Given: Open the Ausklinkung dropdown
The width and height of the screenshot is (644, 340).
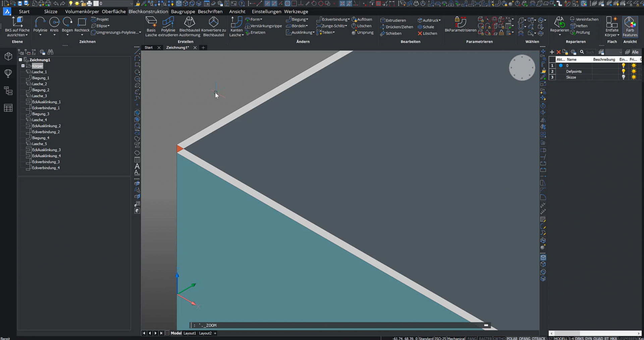Looking at the screenshot, I should [300, 32].
